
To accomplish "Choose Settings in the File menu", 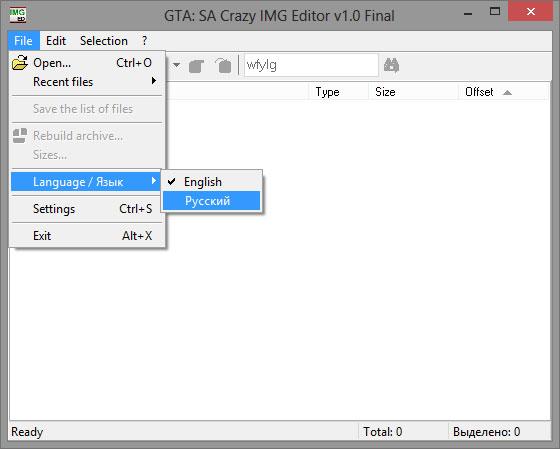I will point(87,209).
